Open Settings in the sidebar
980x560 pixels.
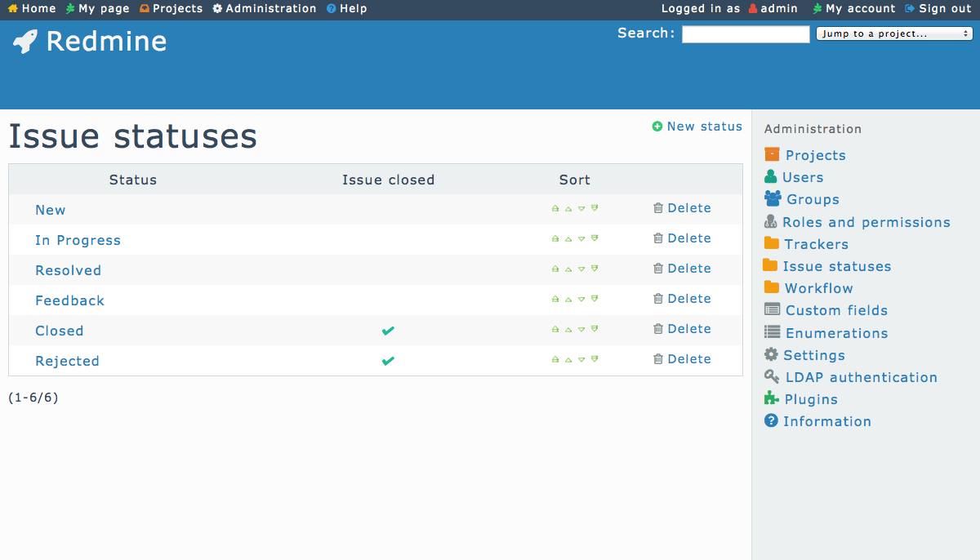804,355
